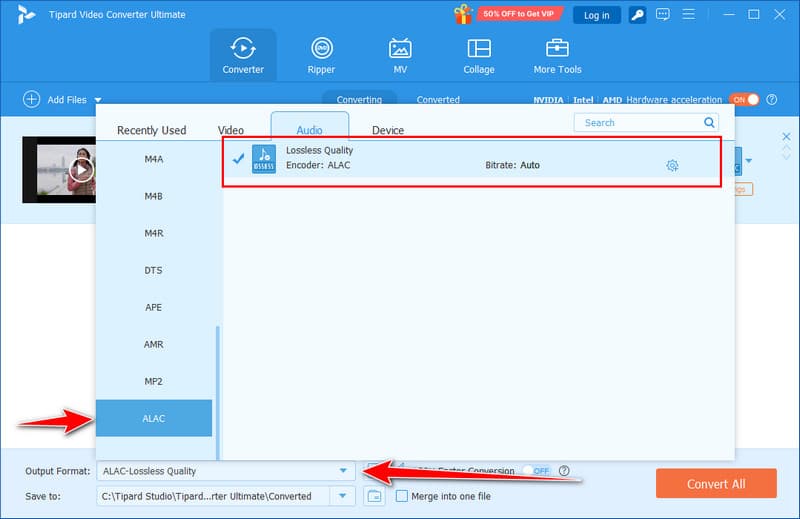Screen dimensions: 800x519
Task: Select ALAC in the format list
Action: (154, 418)
